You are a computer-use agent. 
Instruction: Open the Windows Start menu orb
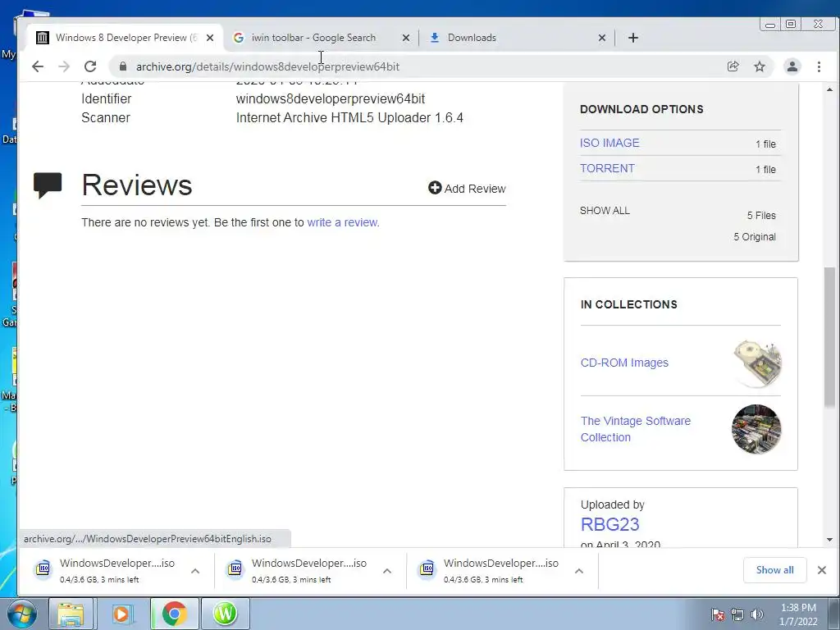(x=22, y=614)
